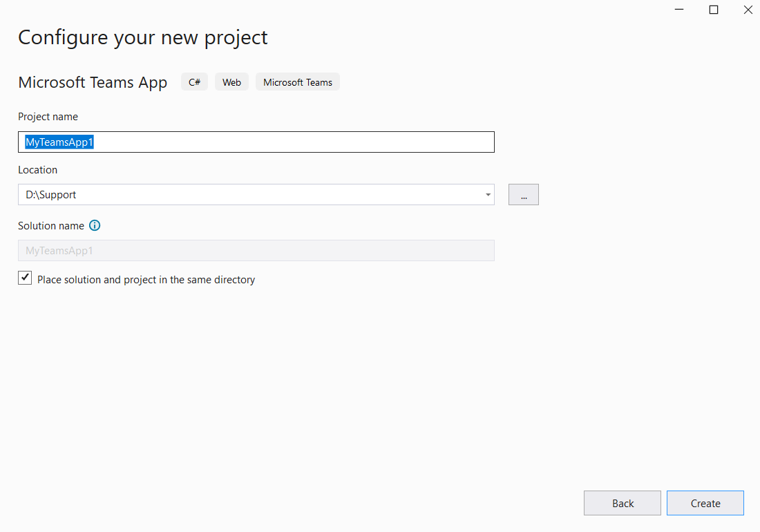
Task: Uncheck Place solution and project in same directory
Action: pyautogui.click(x=25, y=278)
